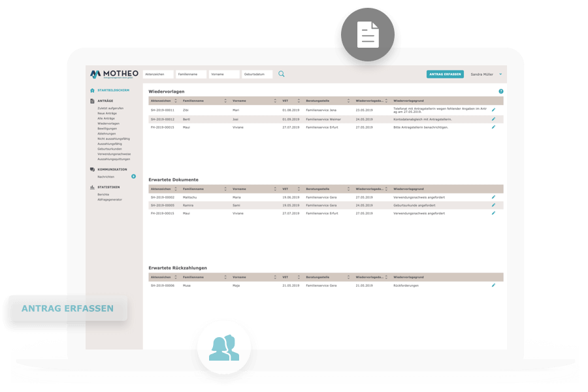588x392 pixels.
Task: Click pencil icon for Muse Maja repayment
Action: [x=493, y=285]
